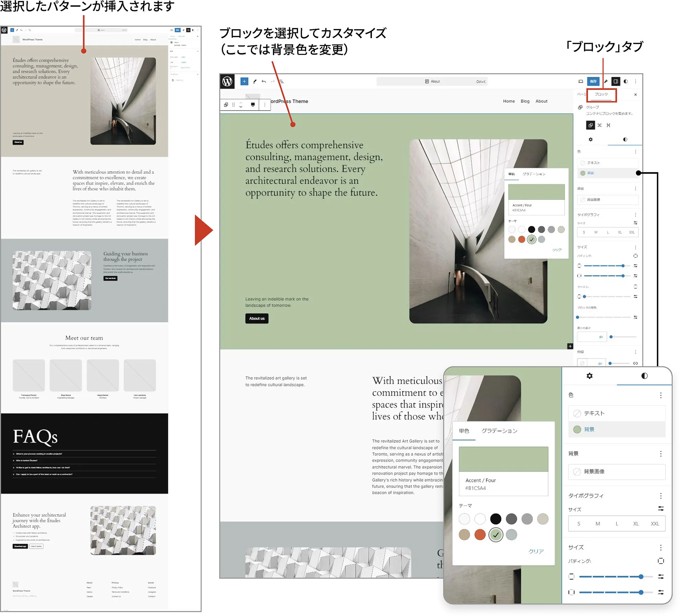The image size is (680, 616).
Task: Toggle padding sides icon beside enlarged パディング label
Action: 660,561
